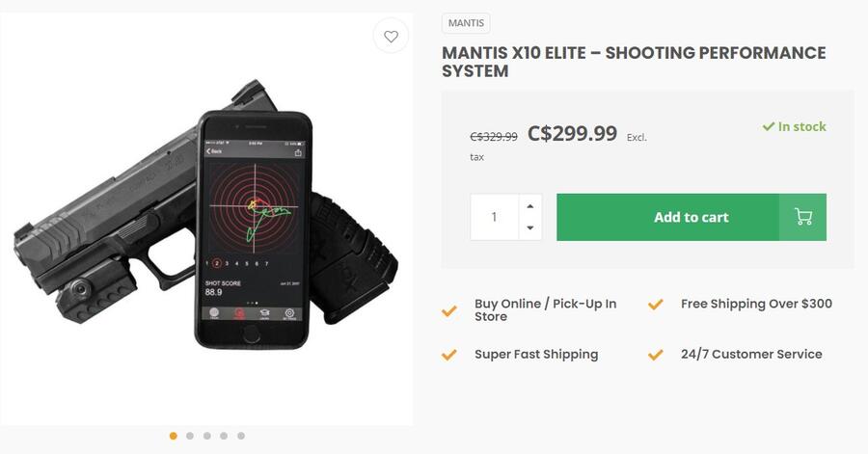Click the quantity input field
This screenshot has height=454, width=868.
pos(494,217)
